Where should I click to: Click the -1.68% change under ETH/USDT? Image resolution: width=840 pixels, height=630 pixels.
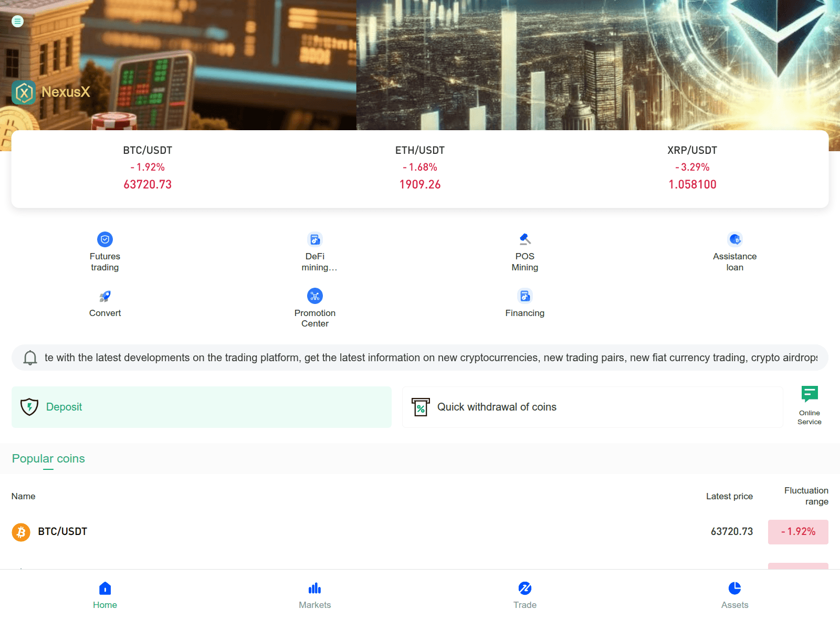click(x=420, y=167)
